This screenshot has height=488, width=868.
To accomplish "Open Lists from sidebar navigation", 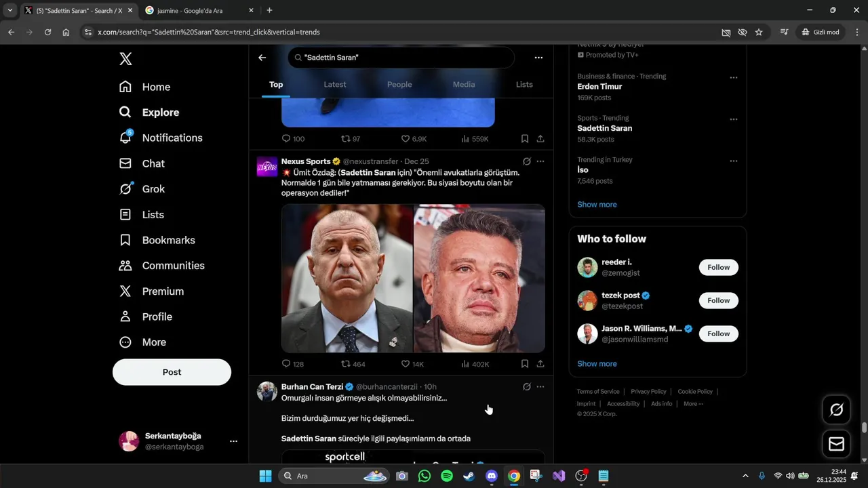I will click(x=142, y=215).
